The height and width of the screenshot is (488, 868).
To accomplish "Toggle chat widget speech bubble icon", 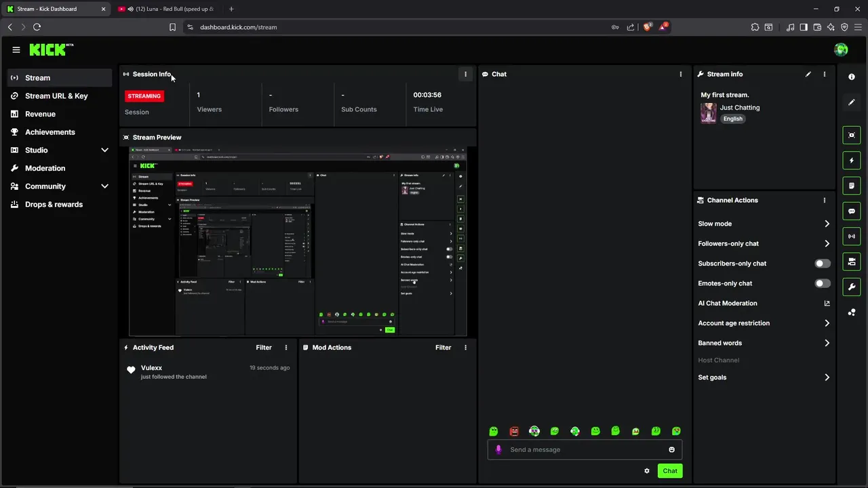I will (852, 211).
